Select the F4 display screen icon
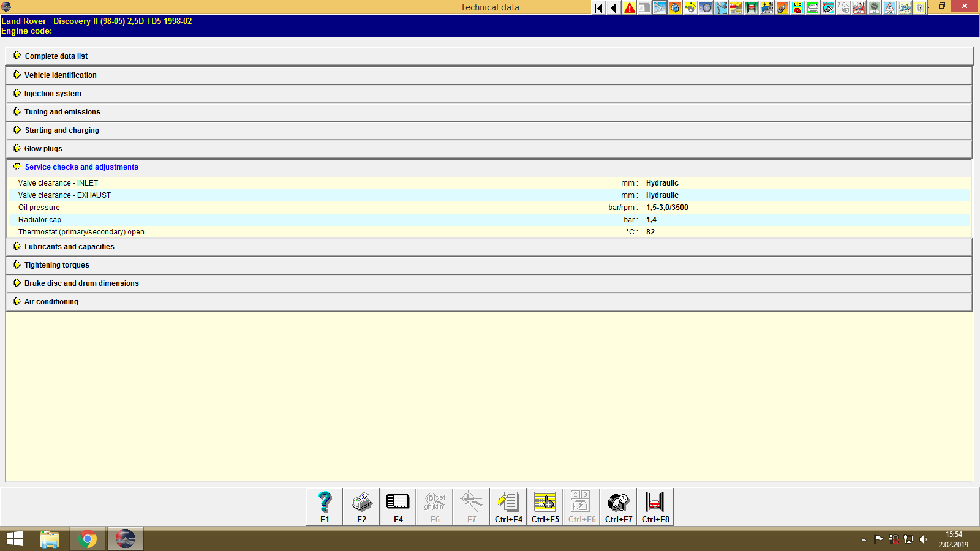The width and height of the screenshot is (980, 551). click(398, 506)
